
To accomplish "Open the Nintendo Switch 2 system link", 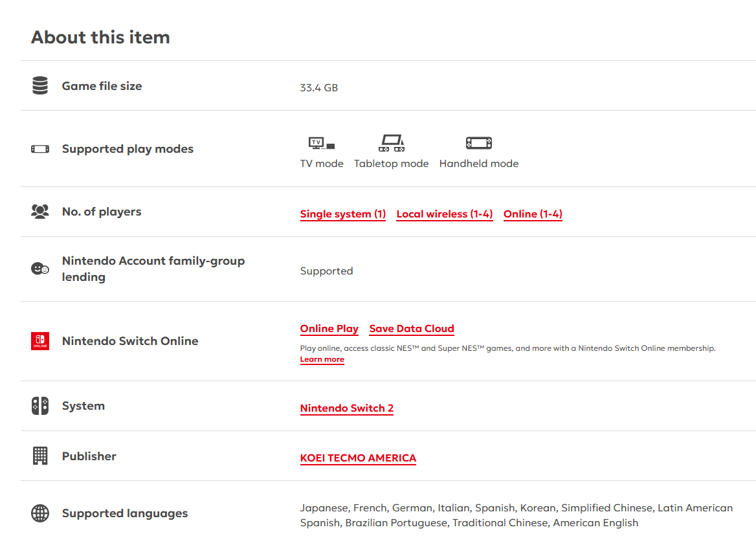I will [x=347, y=408].
